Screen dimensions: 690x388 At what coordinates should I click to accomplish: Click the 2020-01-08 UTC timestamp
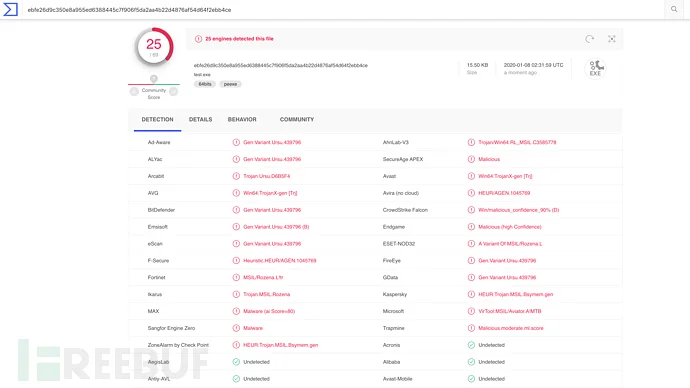tap(533, 65)
